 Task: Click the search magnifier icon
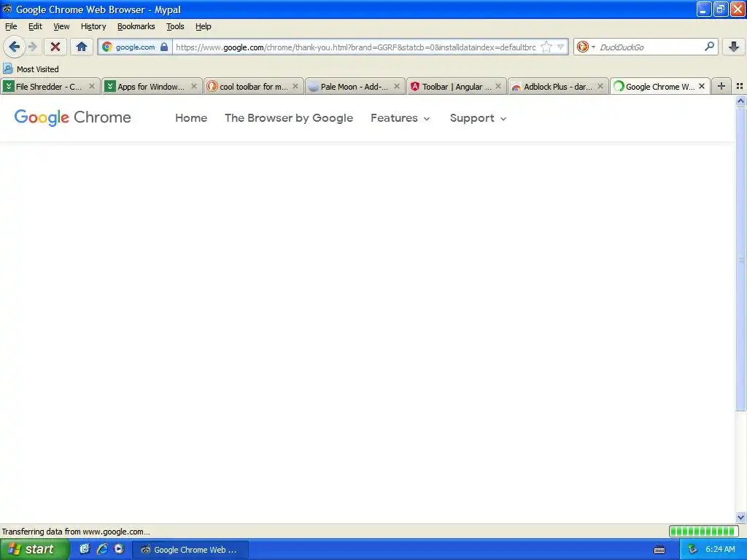click(709, 47)
